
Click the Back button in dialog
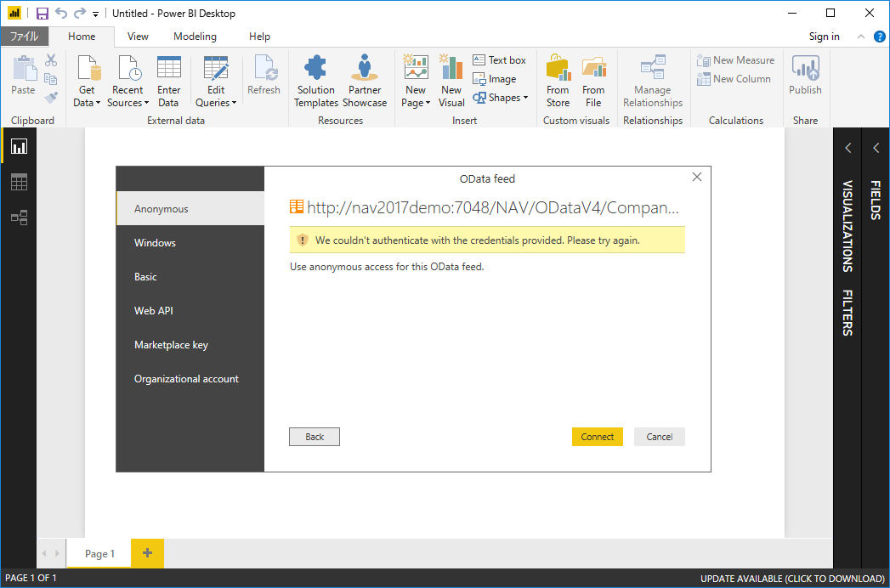point(315,437)
